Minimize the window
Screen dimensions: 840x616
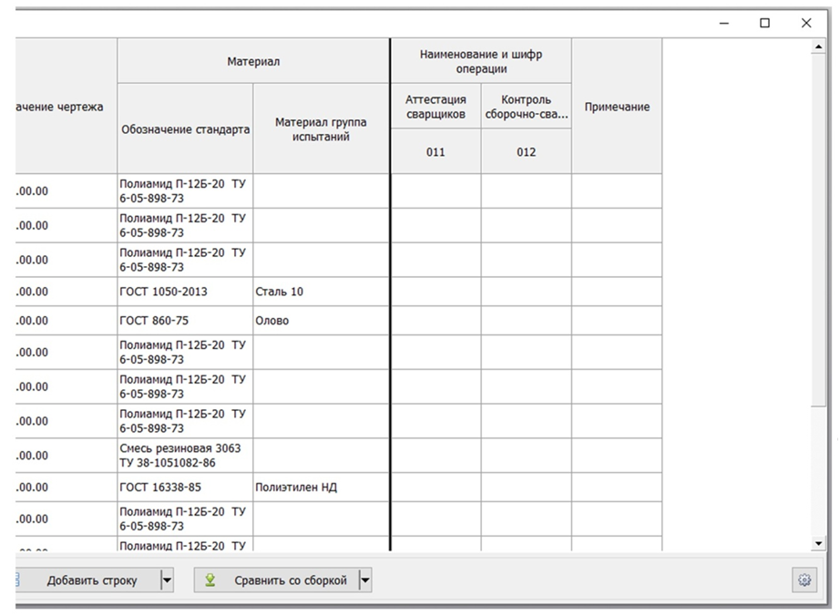pos(723,23)
